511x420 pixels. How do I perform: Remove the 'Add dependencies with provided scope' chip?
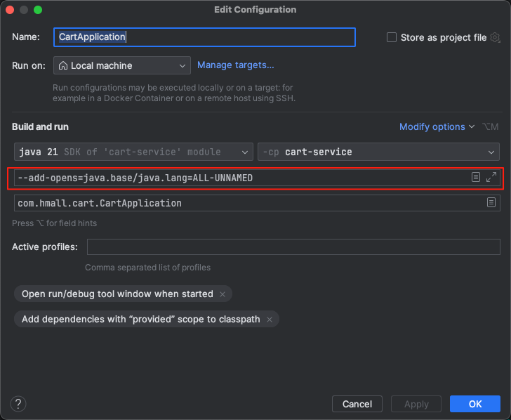tap(270, 320)
